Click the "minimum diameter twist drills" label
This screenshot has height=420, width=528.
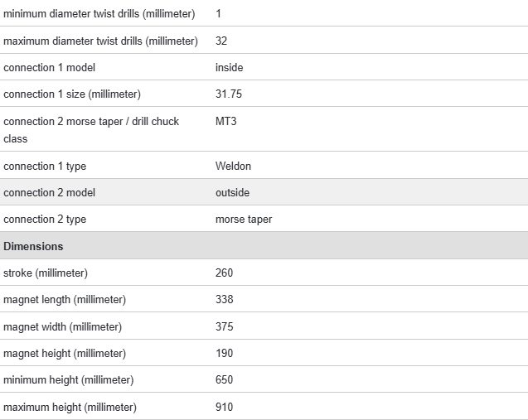[x=99, y=14]
